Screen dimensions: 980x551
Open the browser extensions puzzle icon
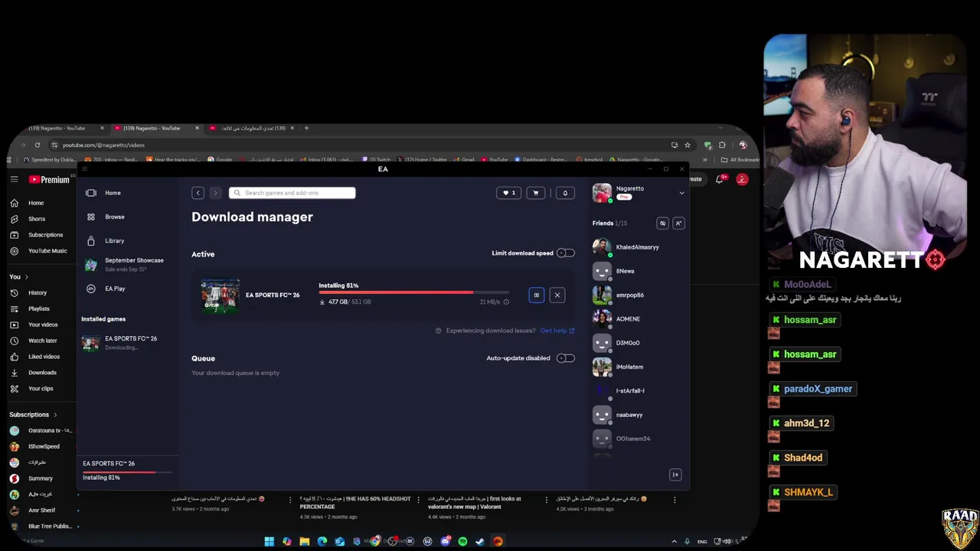coord(721,145)
